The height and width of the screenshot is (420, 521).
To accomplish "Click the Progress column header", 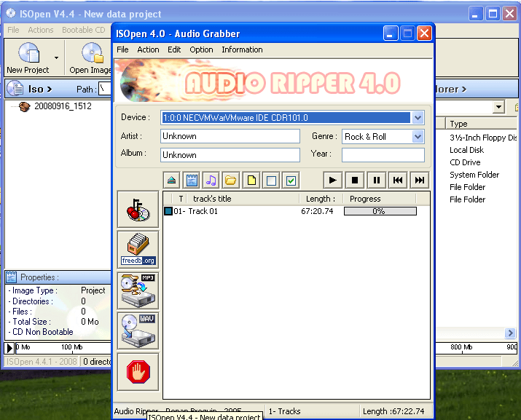I will (379, 199).
